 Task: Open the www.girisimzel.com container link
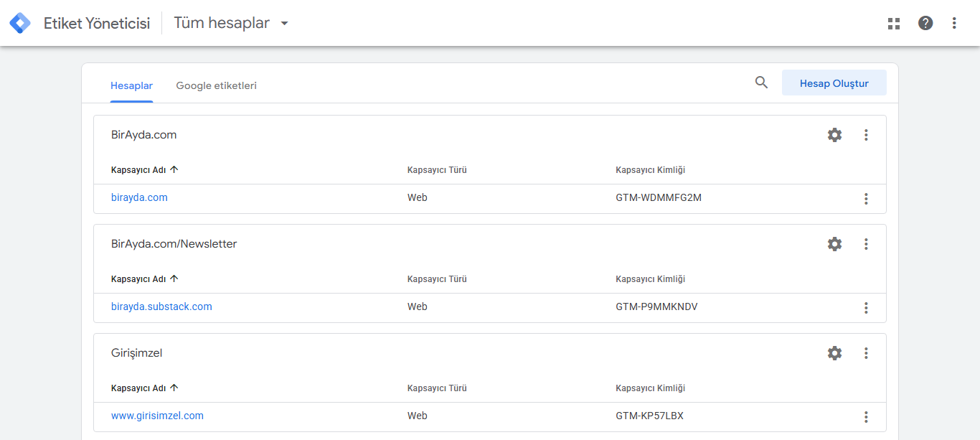157,416
